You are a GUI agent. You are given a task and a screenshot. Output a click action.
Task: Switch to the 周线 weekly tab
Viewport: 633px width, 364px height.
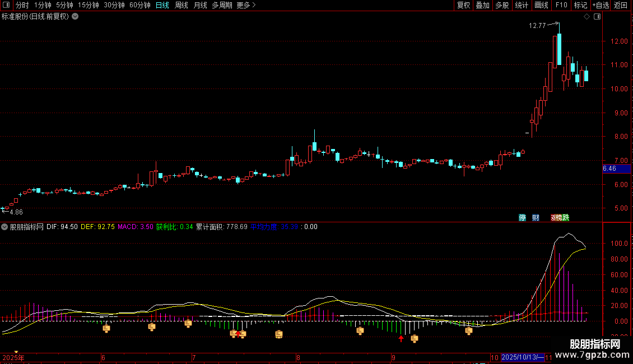tap(181, 5)
